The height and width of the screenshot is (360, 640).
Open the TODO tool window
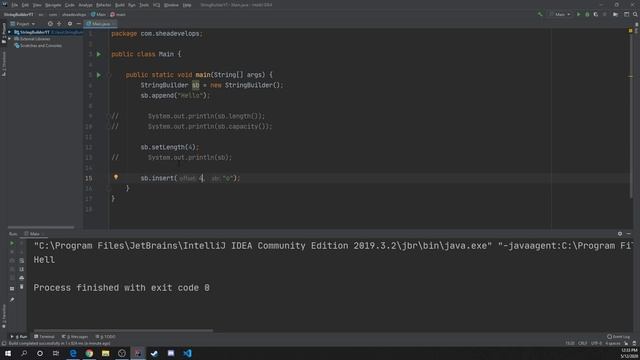[106, 337]
